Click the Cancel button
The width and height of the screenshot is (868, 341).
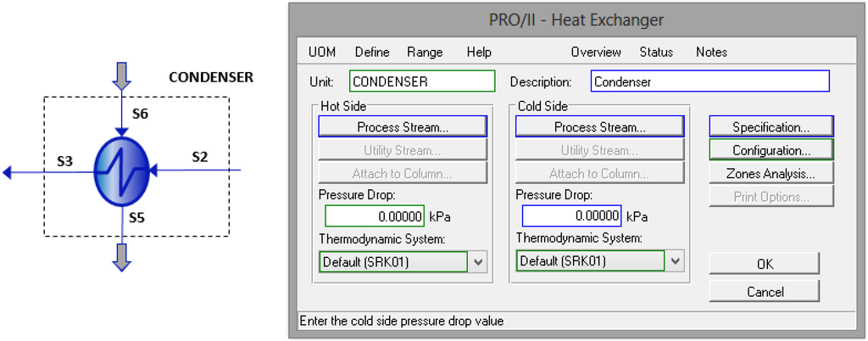click(x=765, y=291)
